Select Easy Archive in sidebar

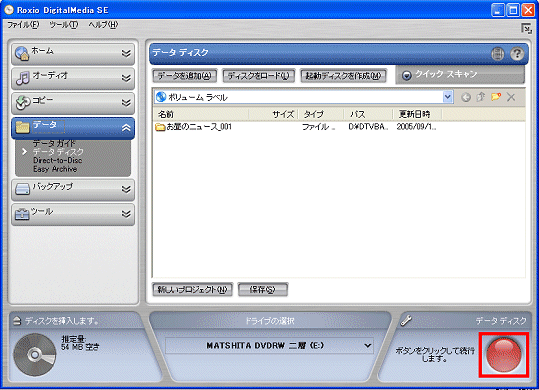point(55,169)
